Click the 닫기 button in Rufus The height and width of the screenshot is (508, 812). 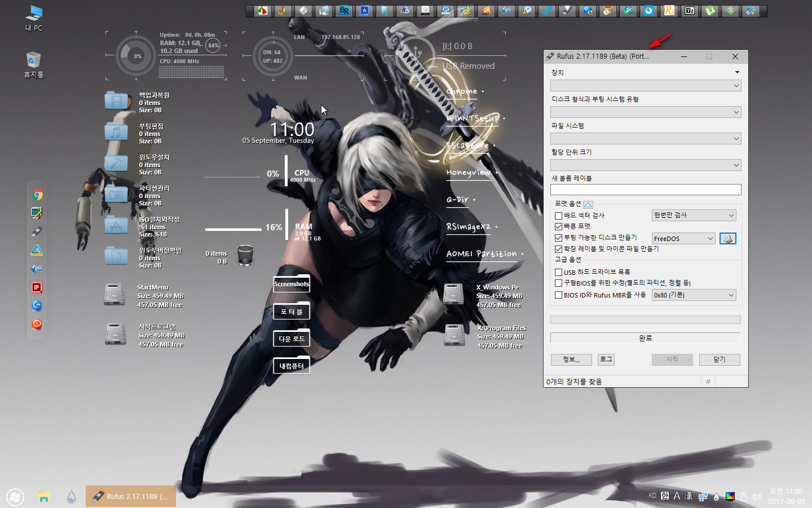[x=720, y=360]
